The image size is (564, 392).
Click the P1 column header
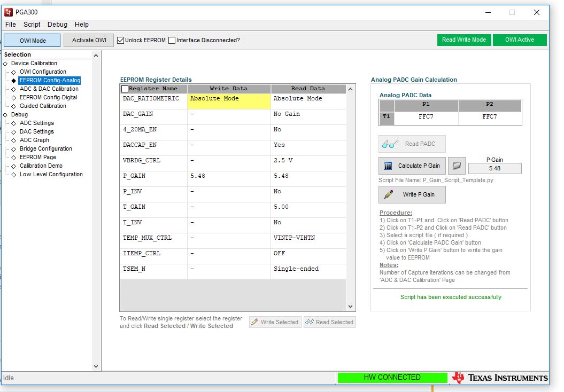point(426,105)
